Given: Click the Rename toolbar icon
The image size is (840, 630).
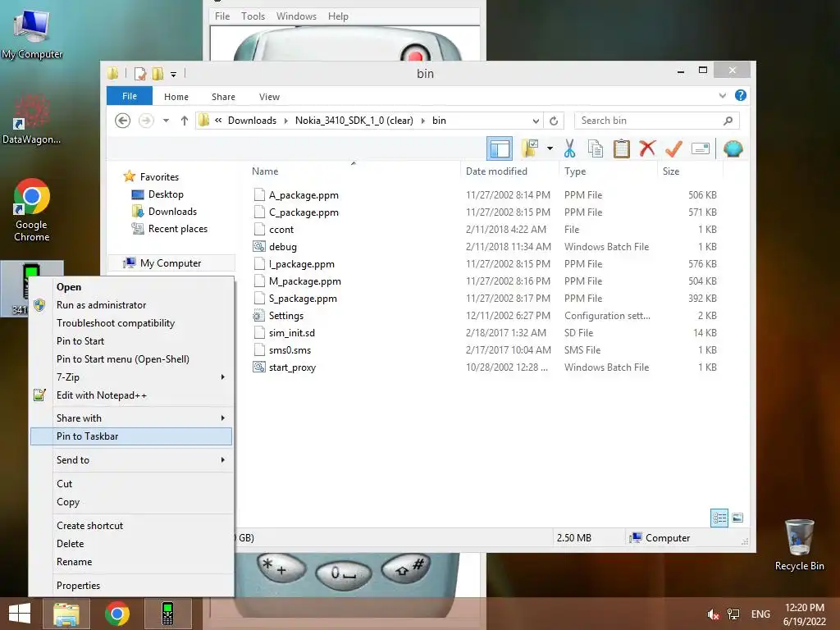Looking at the screenshot, I should (701, 148).
